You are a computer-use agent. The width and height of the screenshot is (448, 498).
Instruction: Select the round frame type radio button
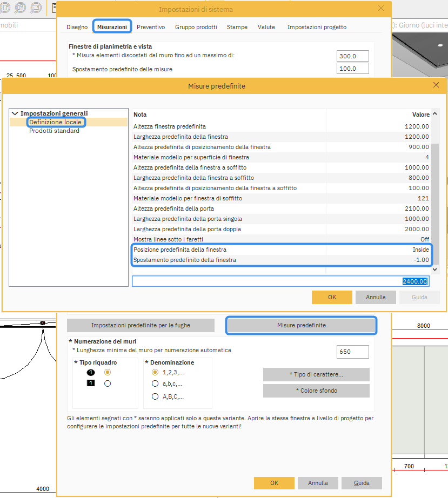(108, 373)
